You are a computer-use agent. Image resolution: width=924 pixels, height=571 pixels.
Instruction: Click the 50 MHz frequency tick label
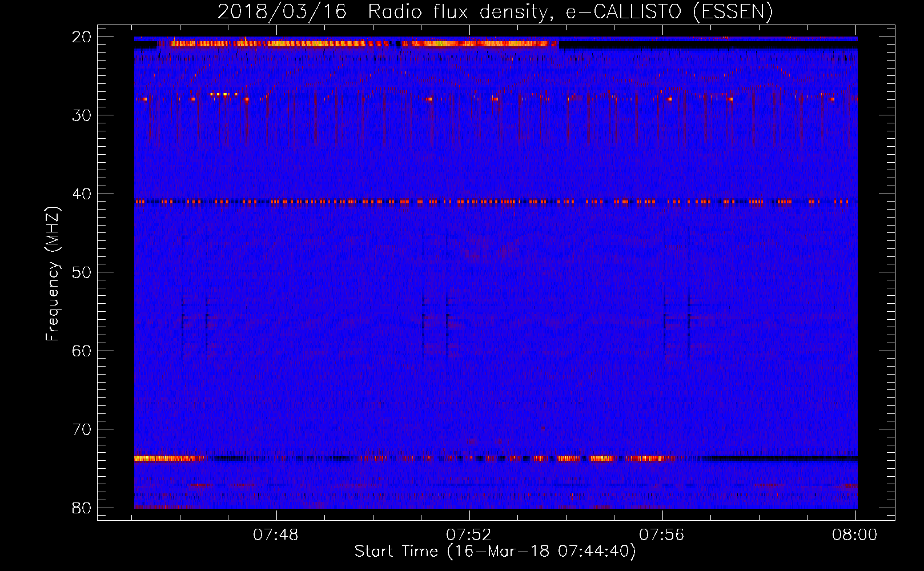82,272
